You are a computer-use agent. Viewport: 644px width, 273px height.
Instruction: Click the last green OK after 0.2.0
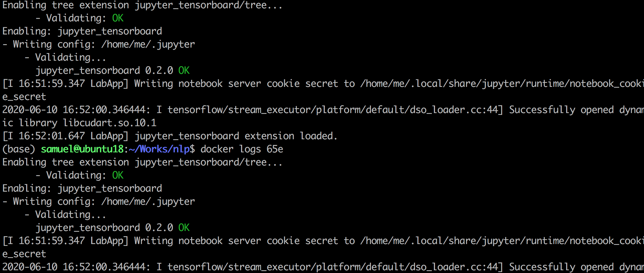184,228
